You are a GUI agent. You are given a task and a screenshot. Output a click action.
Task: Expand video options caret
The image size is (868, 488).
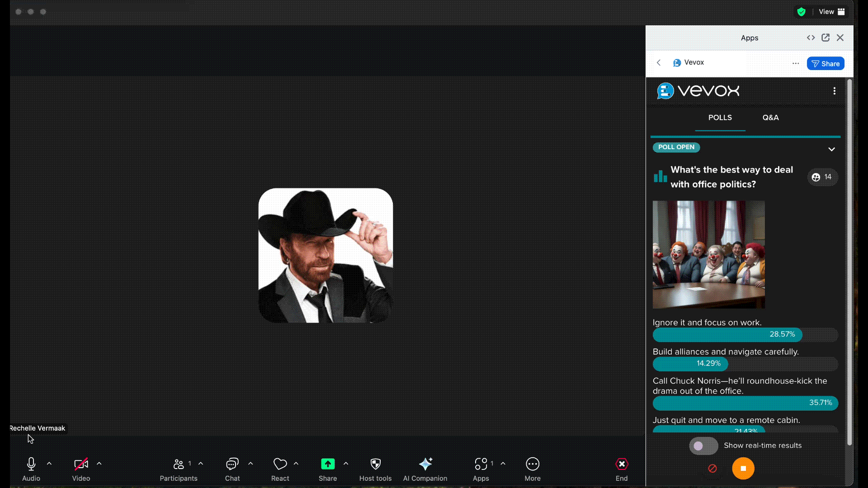coord(99,464)
